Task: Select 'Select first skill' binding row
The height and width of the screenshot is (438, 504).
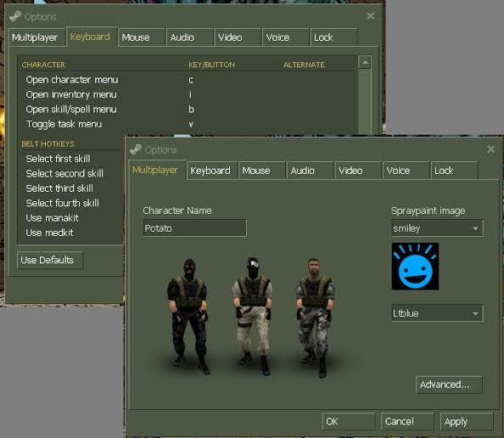Action: point(71,159)
